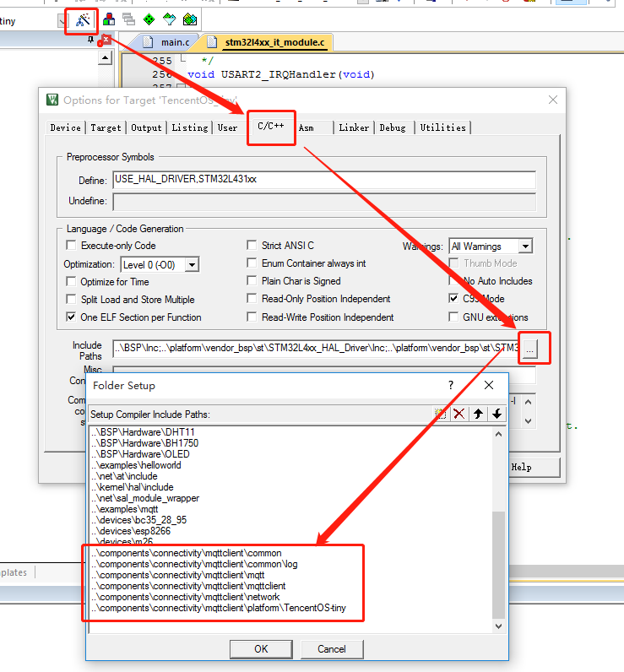The image size is (624, 672).
Task: Toggle C99 Mode checkbox
Action: point(453,298)
